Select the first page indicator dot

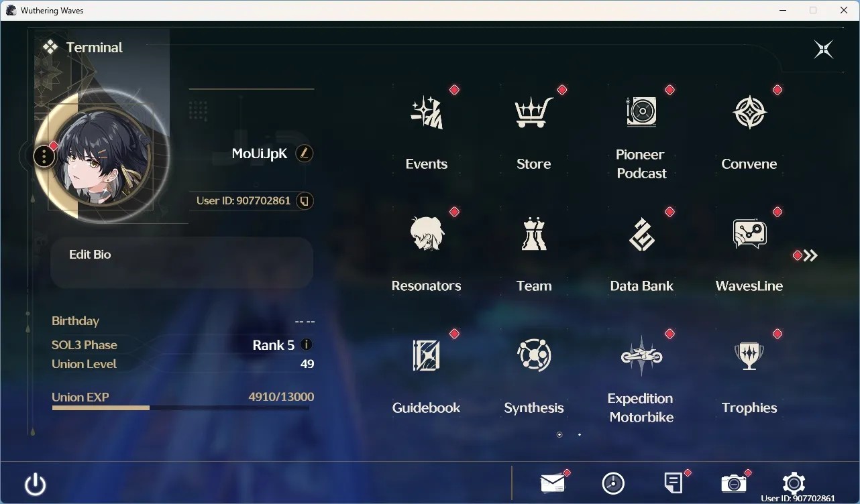tap(559, 434)
